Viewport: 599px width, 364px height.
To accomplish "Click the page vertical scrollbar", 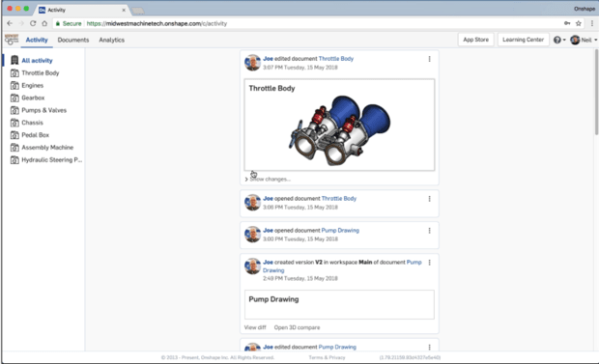I will tap(596, 92).
